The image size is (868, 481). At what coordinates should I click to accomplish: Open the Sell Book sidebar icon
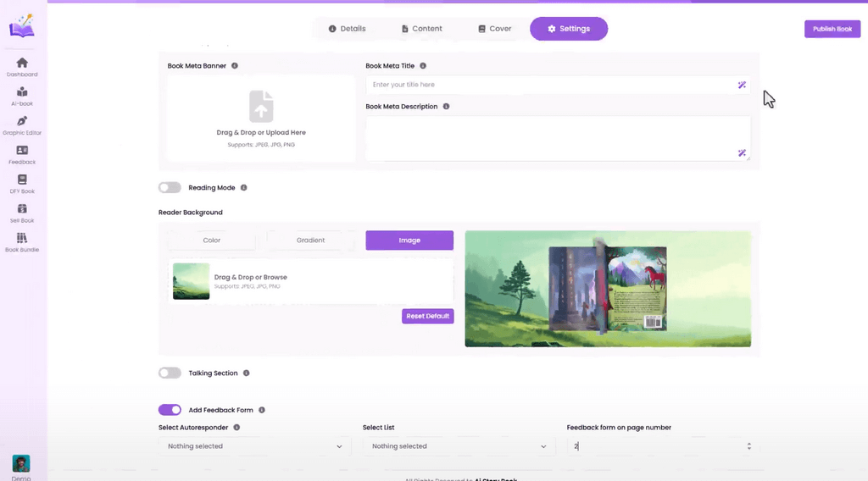22,209
